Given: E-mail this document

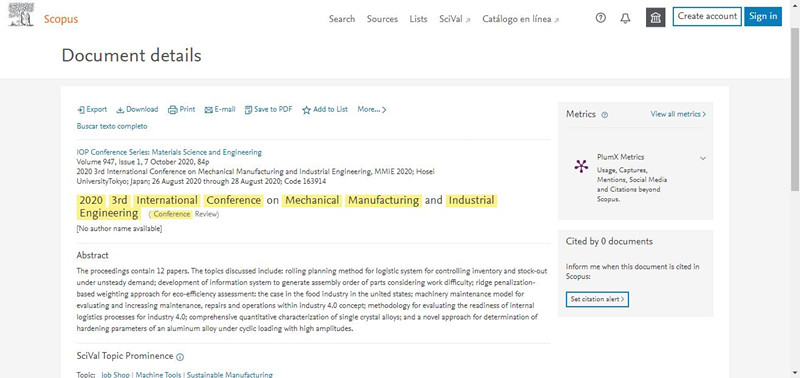Looking at the screenshot, I should point(220,109).
